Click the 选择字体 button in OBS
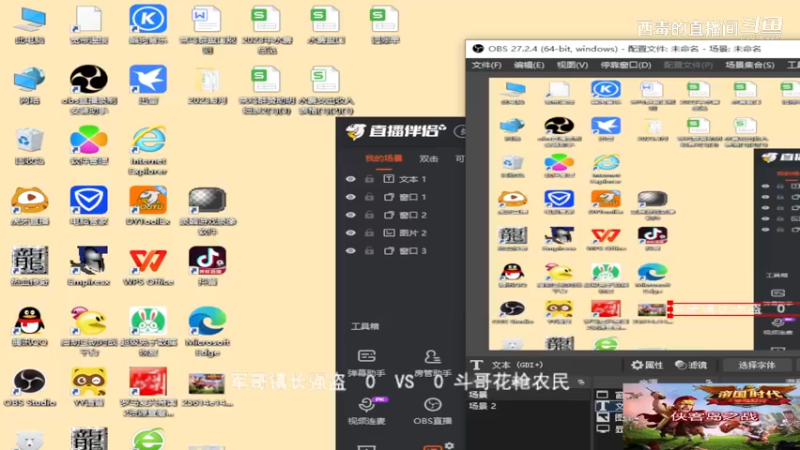Image resolution: width=800 pixels, height=450 pixels. (757, 365)
